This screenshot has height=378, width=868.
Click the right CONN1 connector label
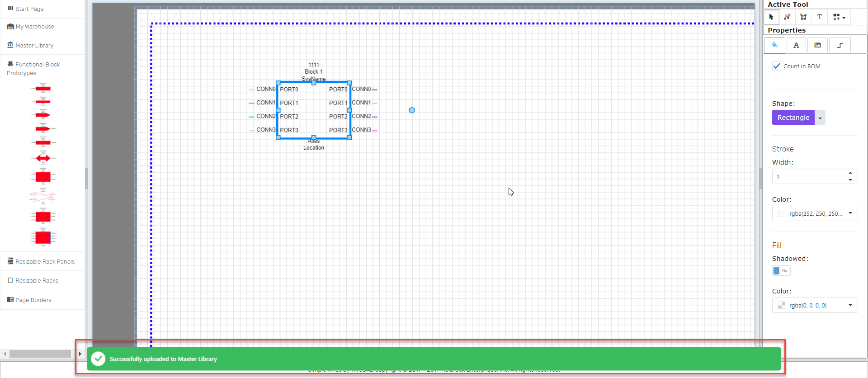pyautogui.click(x=361, y=103)
